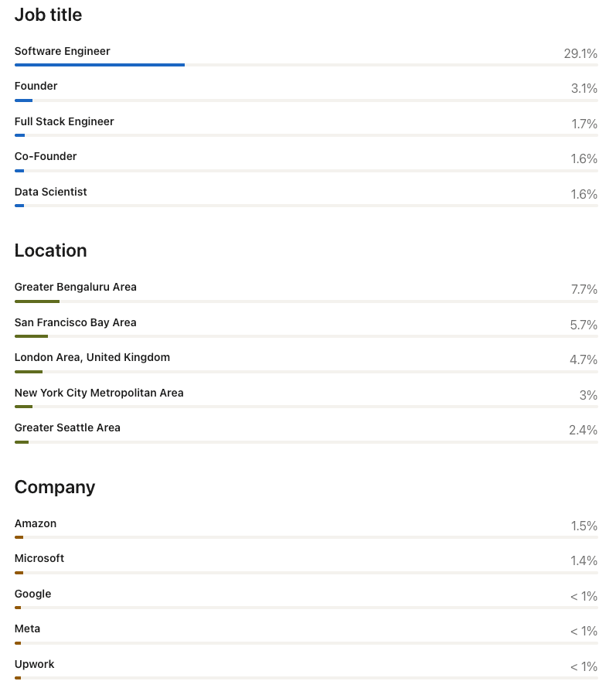Select the Microsoft company label

[39, 559]
